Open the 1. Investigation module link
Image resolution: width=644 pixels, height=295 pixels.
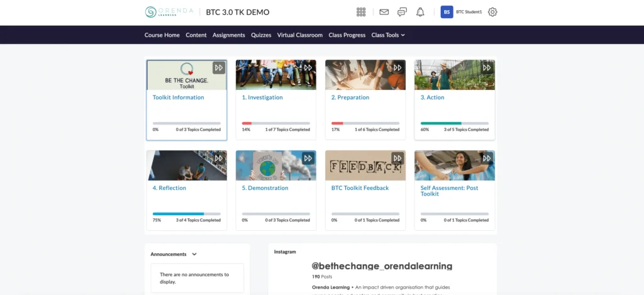coord(262,97)
